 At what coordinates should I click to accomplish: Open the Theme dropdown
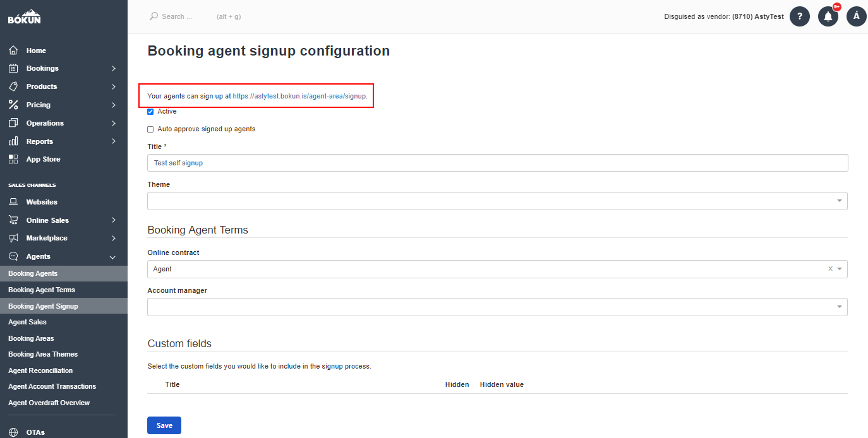coord(497,201)
